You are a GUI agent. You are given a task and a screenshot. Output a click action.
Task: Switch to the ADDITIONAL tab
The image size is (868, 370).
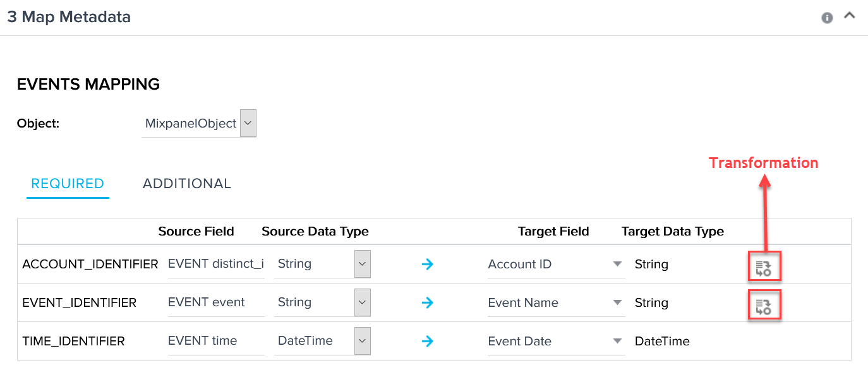(x=186, y=183)
